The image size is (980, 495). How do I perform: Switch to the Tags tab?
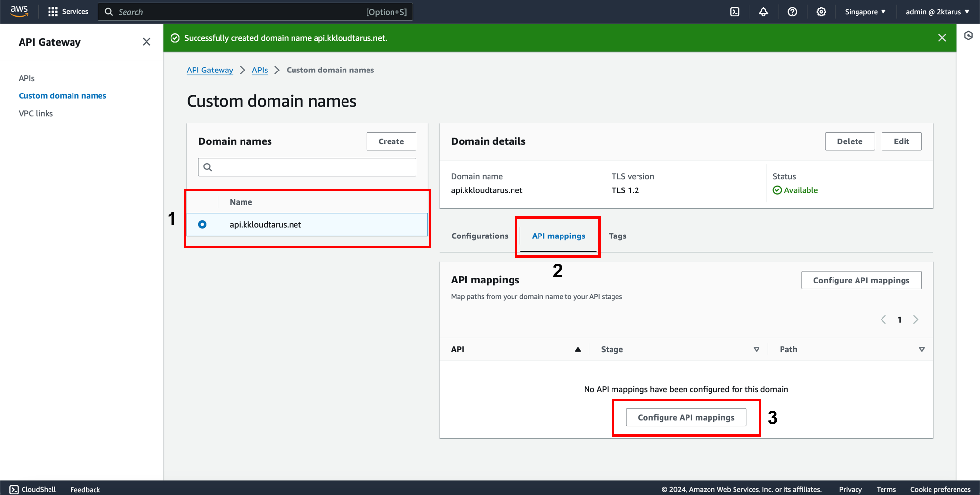pyautogui.click(x=617, y=236)
